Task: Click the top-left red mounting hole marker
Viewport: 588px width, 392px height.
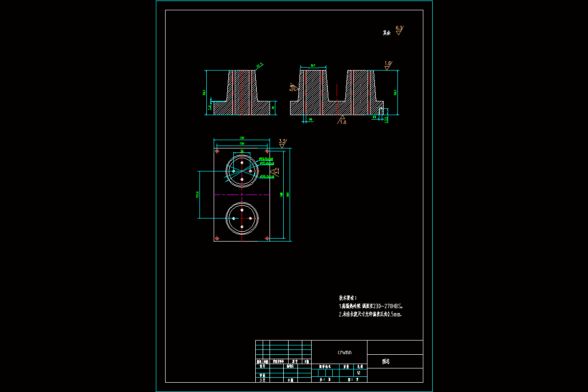Action: point(217,151)
